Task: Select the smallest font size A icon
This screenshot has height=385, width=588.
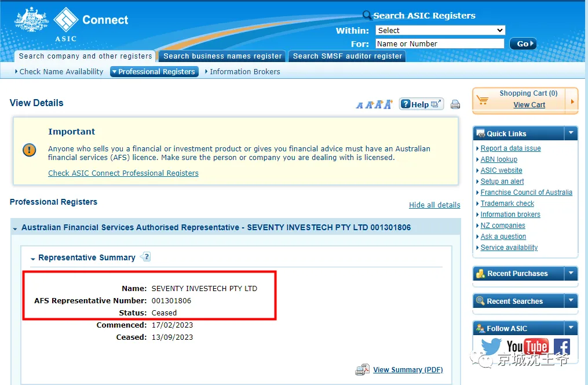Action: pos(360,106)
